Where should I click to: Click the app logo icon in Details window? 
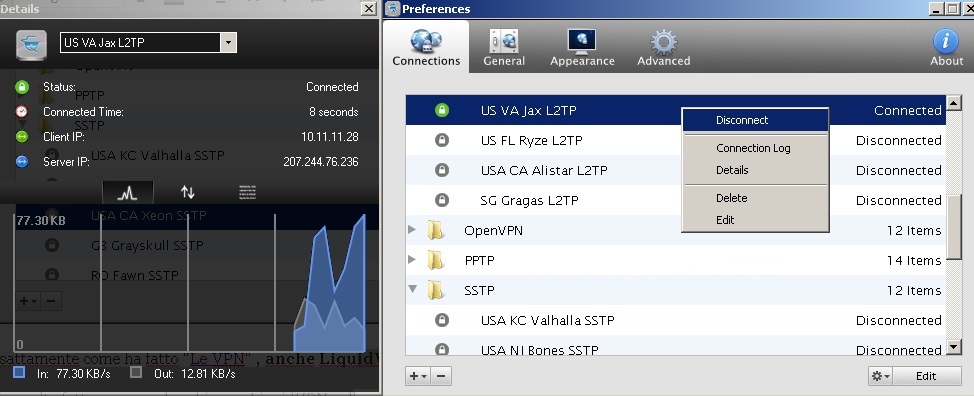31,44
